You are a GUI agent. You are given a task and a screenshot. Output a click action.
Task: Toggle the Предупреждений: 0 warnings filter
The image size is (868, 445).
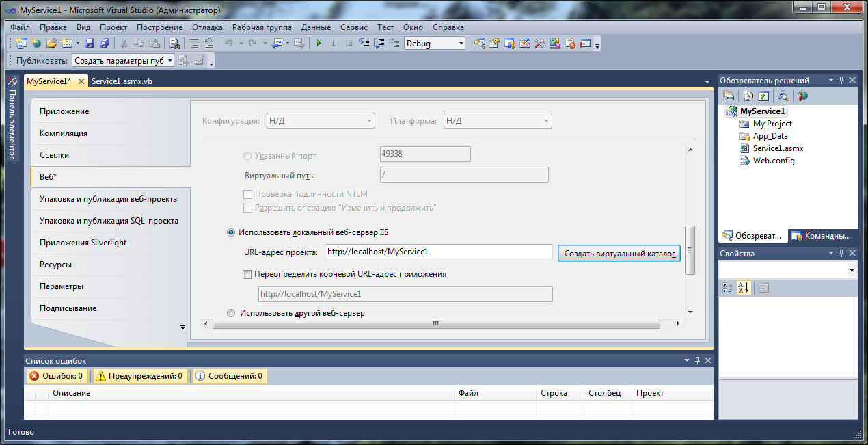[139, 376]
